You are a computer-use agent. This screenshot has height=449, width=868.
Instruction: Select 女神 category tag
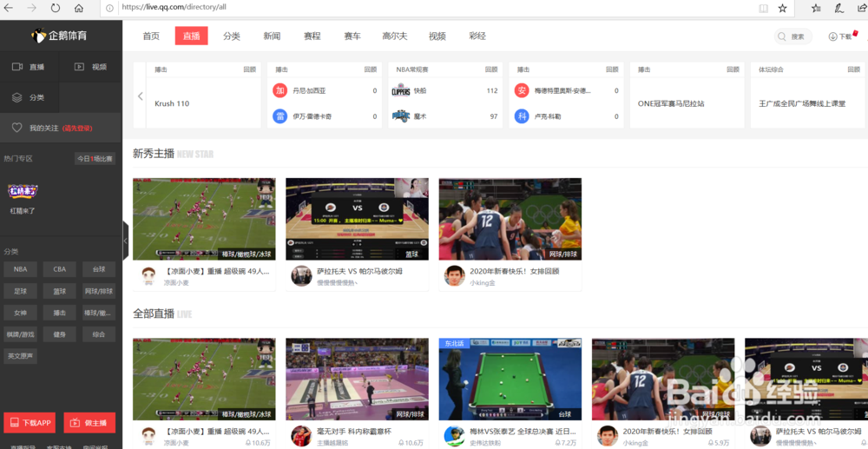[21, 313]
